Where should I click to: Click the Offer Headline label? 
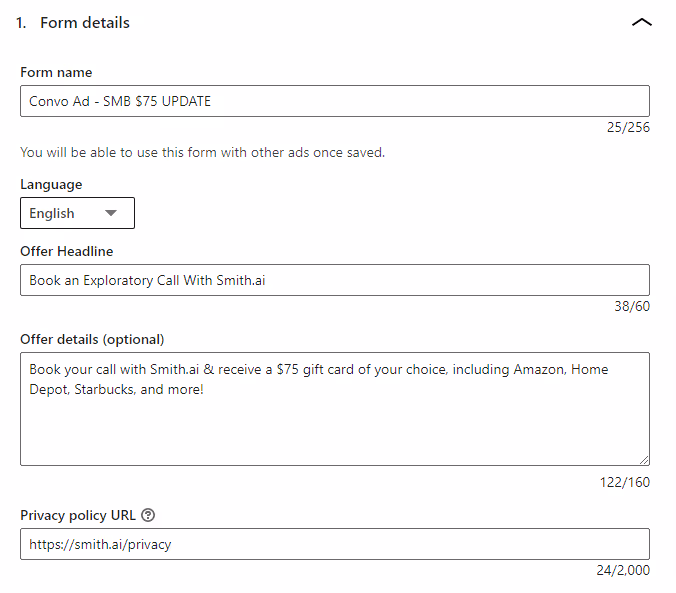click(67, 251)
